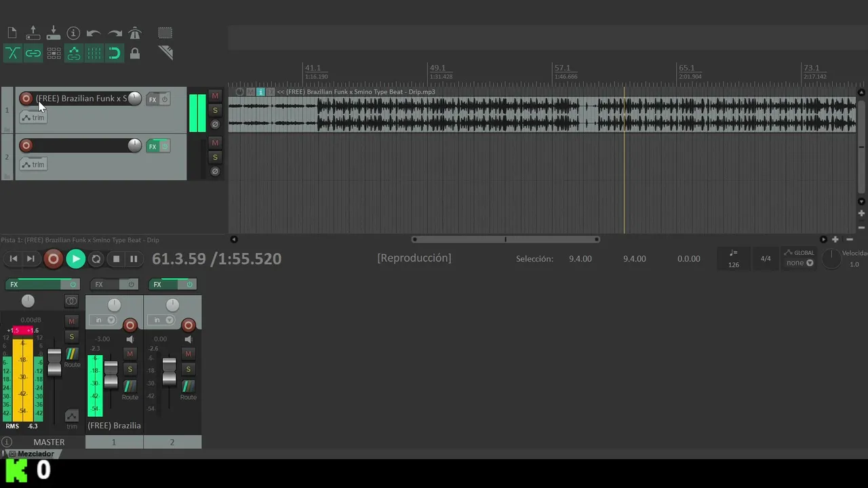Click the green Play button
The image size is (868, 488).
tap(76, 258)
